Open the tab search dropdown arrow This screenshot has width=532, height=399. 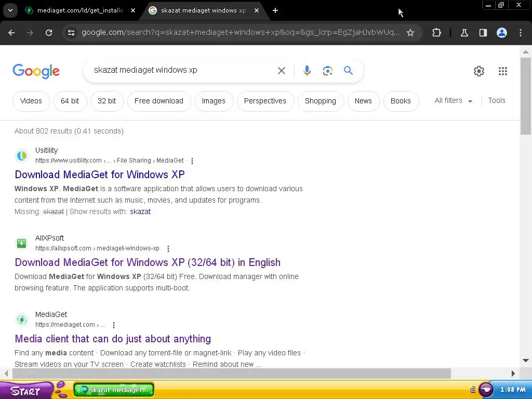point(10,10)
